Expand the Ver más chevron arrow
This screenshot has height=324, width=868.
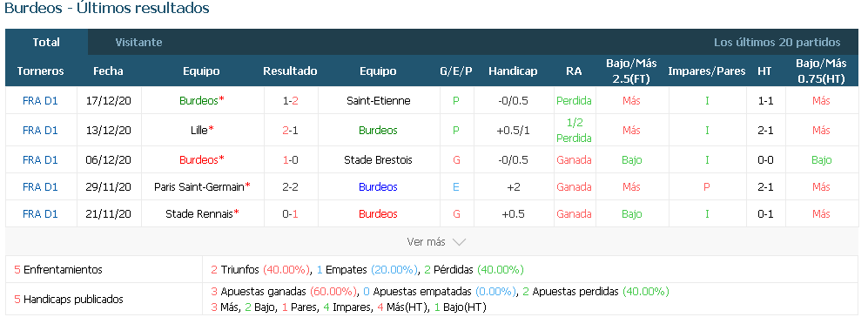pyautogui.click(x=459, y=242)
